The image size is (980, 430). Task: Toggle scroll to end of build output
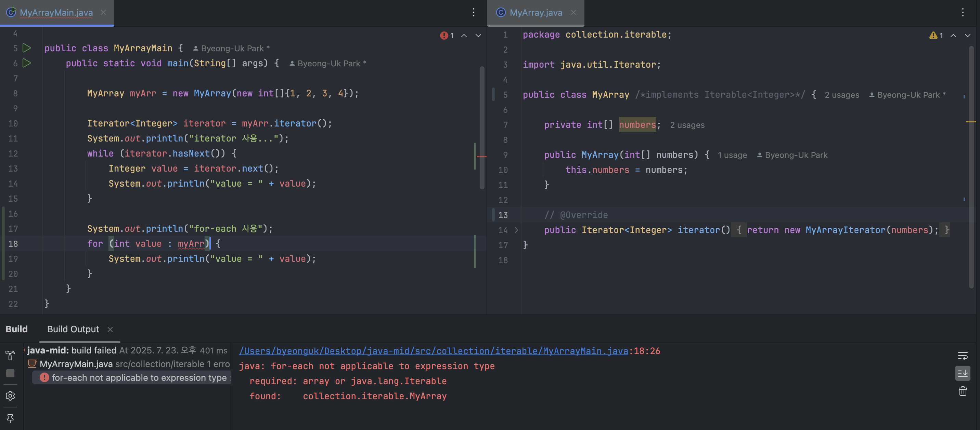coord(963,373)
